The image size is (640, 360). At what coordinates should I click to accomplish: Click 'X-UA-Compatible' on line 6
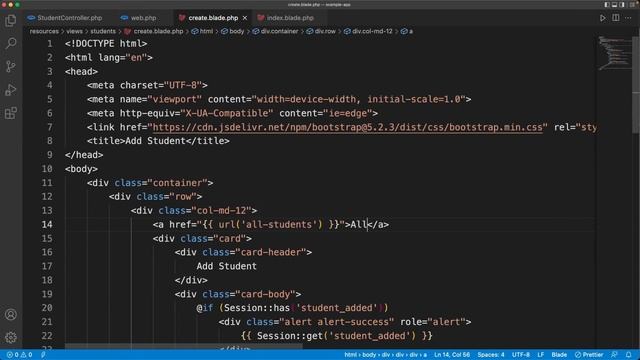[227, 113]
